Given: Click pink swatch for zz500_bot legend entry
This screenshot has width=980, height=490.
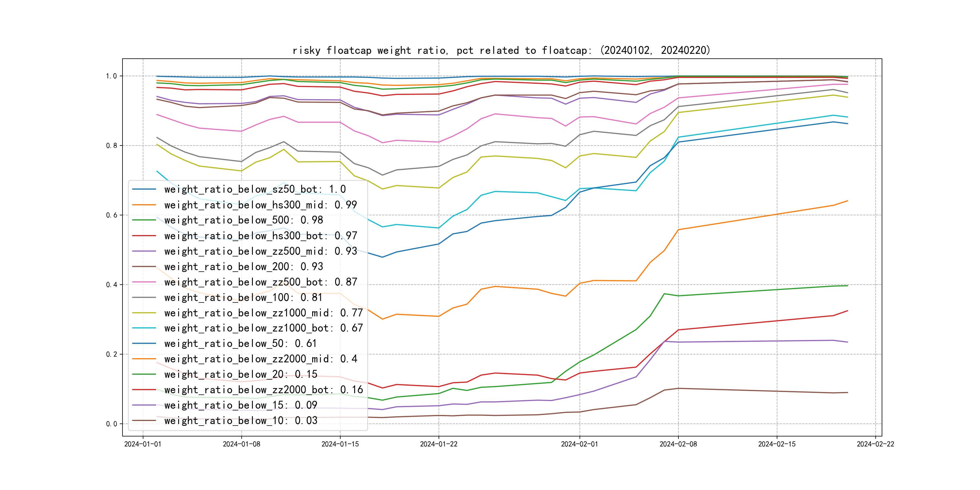Looking at the screenshot, I should [144, 282].
